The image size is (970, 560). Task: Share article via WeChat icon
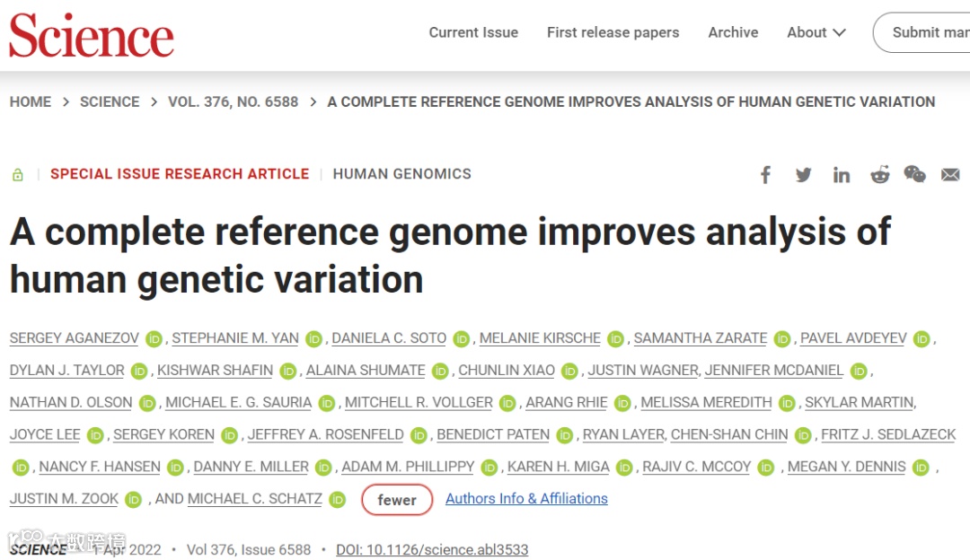coord(914,175)
